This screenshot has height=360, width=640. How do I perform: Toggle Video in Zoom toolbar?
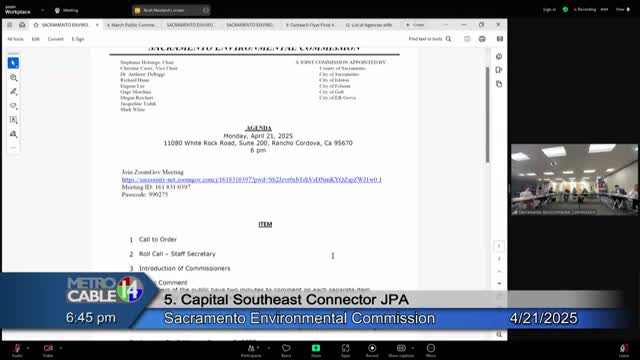(48, 350)
